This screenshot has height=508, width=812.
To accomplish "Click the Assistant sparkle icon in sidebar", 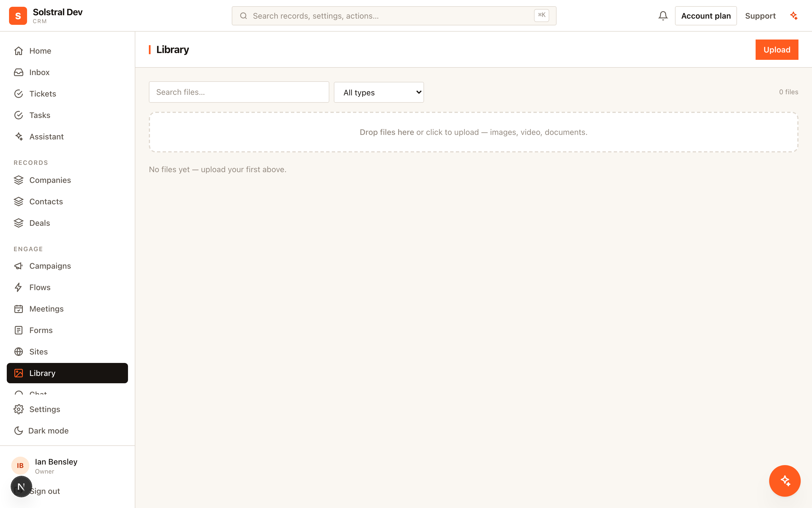I will [x=19, y=137].
